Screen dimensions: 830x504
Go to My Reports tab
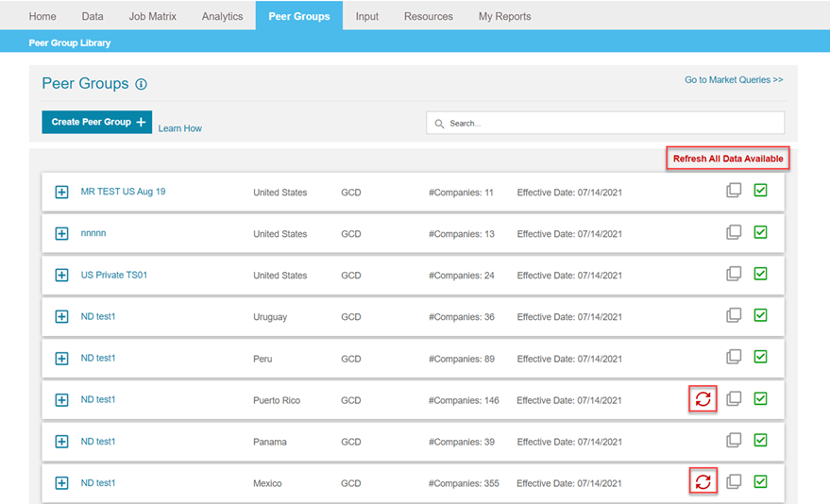(x=504, y=16)
